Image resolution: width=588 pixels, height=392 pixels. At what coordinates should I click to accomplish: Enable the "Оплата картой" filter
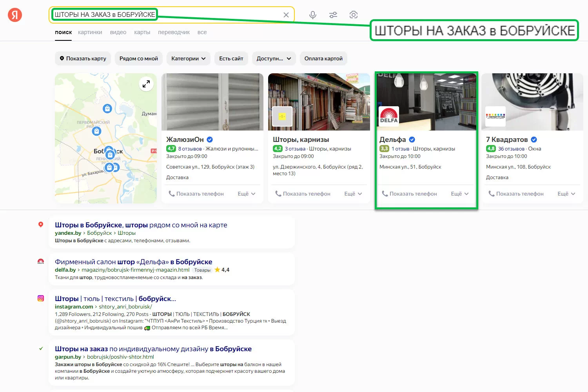click(x=323, y=58)
